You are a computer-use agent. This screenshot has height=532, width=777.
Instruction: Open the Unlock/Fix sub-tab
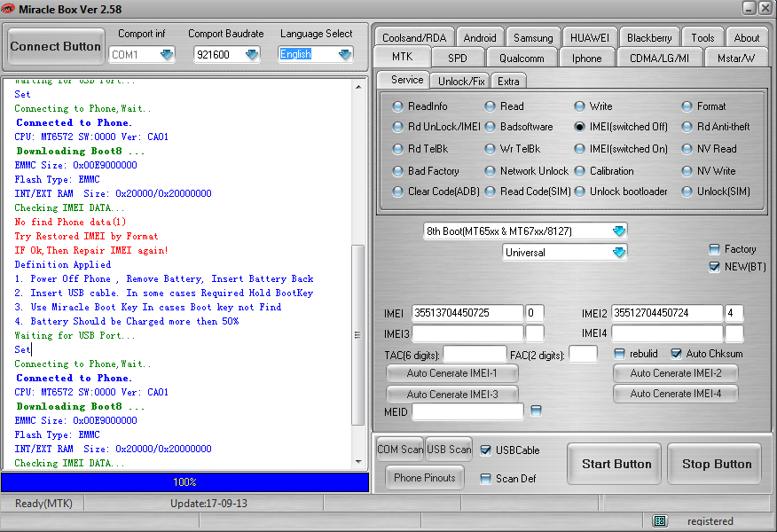coord(461,81)
